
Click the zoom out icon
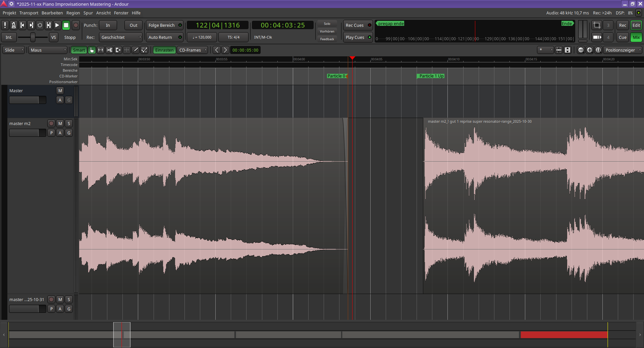pos(581,50)
